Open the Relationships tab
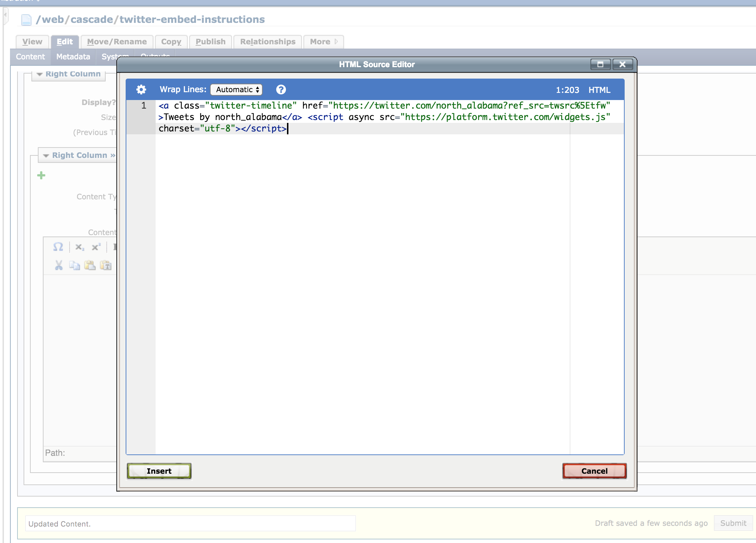756x543 pixels. tap(268, 41)
